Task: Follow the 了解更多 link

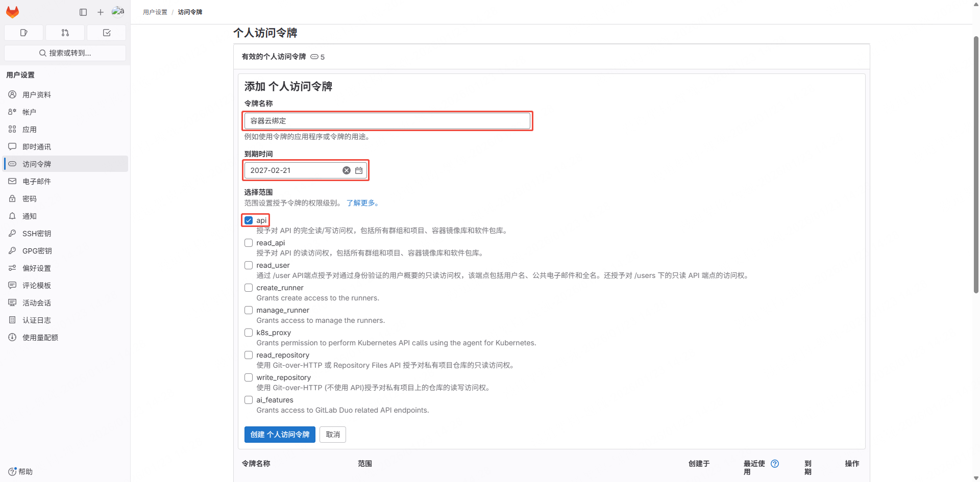Action: (x=362, y=203)
